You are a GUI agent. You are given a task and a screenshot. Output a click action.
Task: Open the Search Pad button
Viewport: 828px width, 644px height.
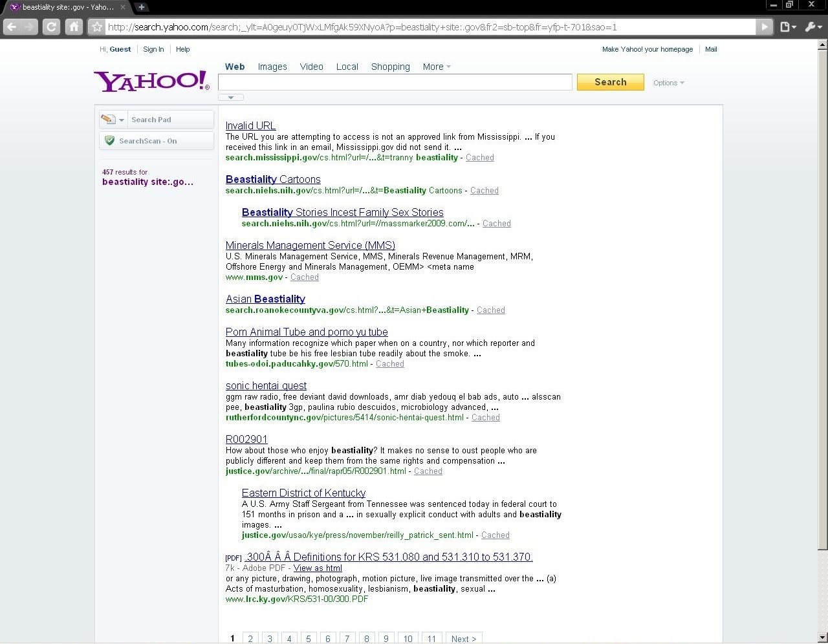[x=170, y=120]
